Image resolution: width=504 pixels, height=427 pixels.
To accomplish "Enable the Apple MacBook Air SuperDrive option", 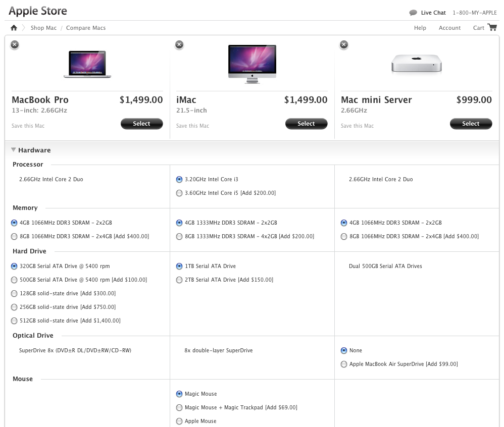I will 344,364.
